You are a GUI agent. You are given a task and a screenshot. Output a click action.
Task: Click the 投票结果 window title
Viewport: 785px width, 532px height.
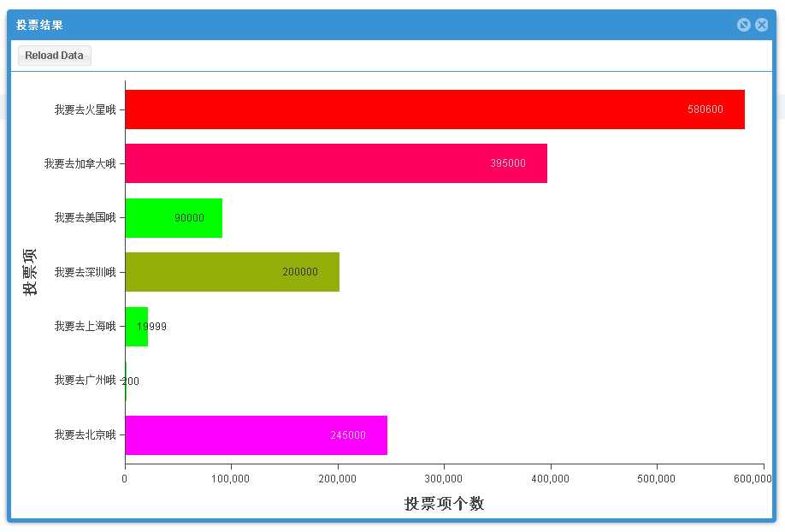39,25
